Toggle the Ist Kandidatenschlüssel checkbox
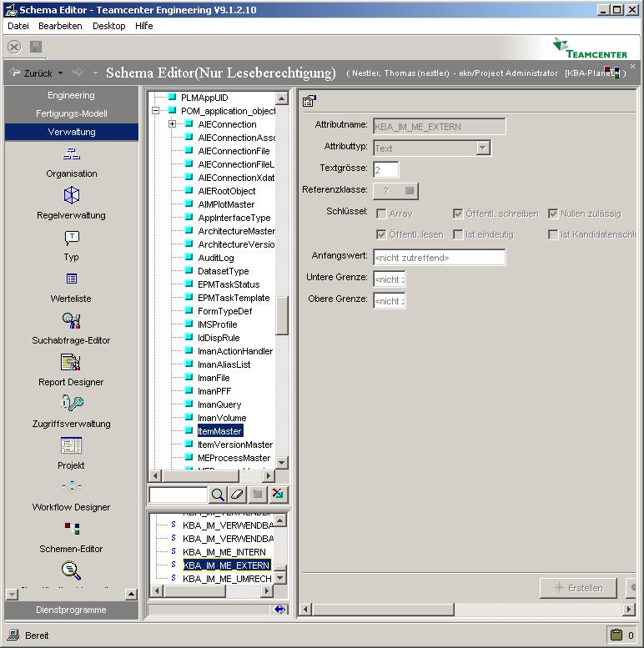The width and height of the screenshot is (644, 648). click(552, 234)
